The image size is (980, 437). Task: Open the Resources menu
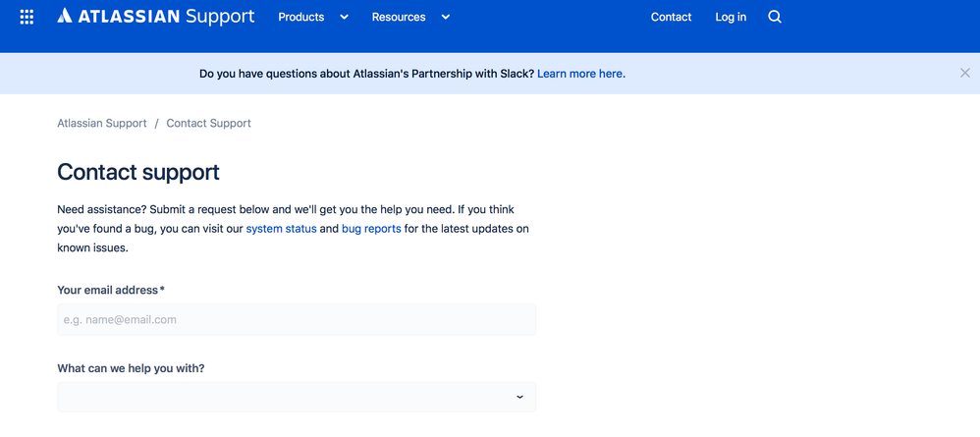tap(399, 17)
